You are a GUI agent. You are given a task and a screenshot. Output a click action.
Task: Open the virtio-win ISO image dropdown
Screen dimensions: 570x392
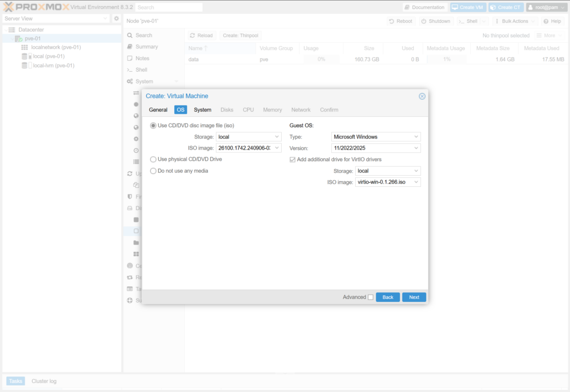(416, 182)
